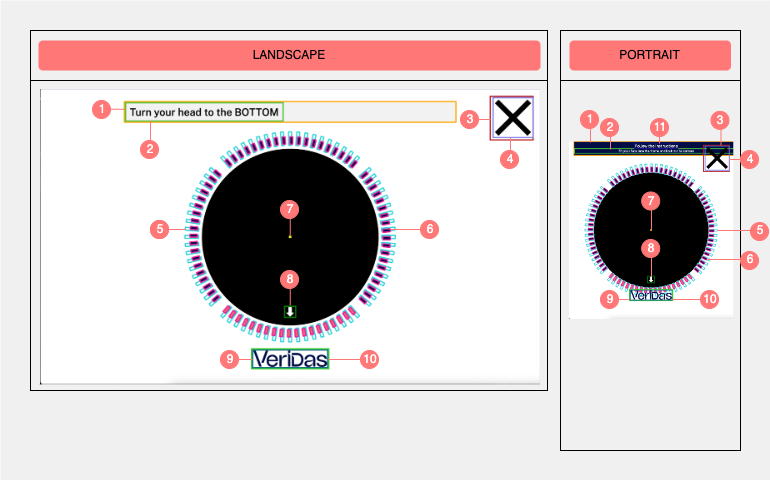Click the down arrow inside the portrait circle
Viewport: 770px width, 480px height.
pyautogui.click(x=651, y=280)
